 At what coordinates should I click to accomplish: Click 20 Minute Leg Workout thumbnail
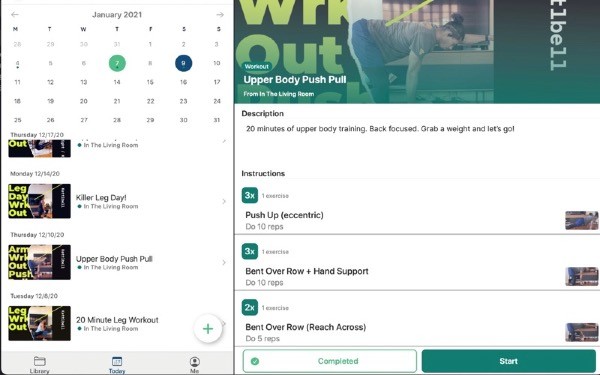pos(39,324)
